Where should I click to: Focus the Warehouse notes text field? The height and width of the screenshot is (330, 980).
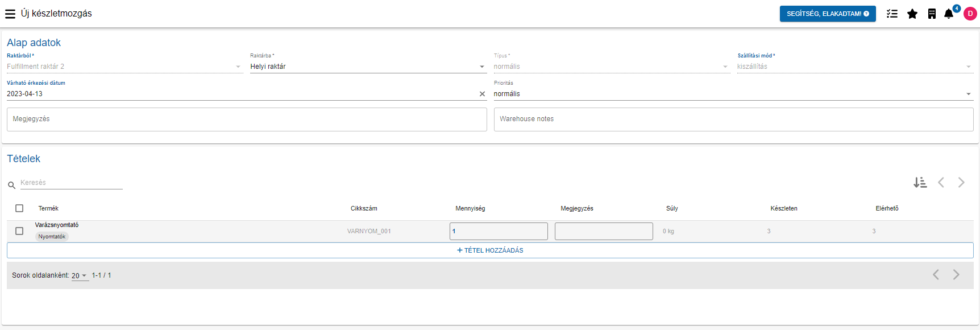(x=733, y=119)
